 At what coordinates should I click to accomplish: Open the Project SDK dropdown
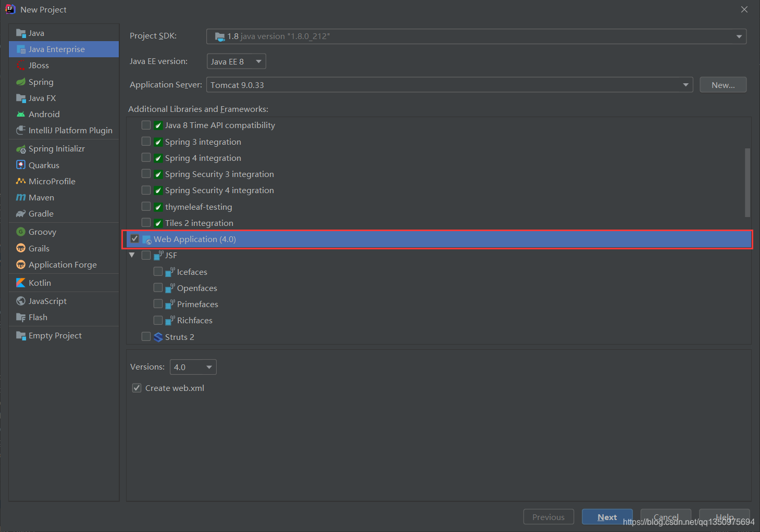(x=476, y=36)
